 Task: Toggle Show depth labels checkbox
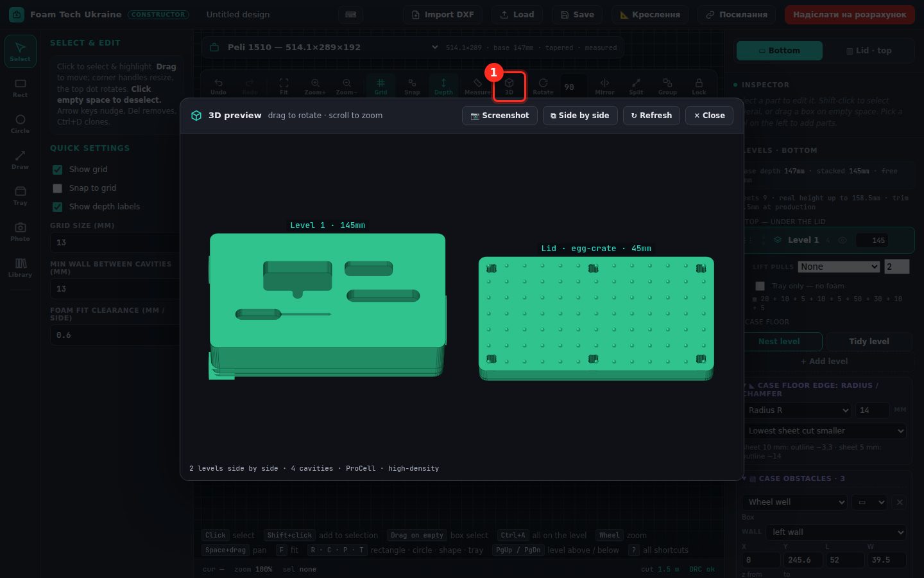pyautogui.click(x=57, y=207)
